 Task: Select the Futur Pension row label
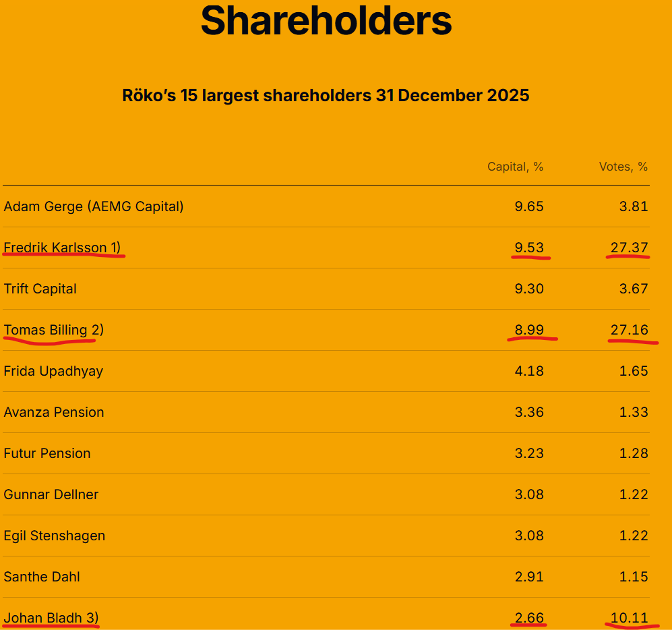[47, 453]
